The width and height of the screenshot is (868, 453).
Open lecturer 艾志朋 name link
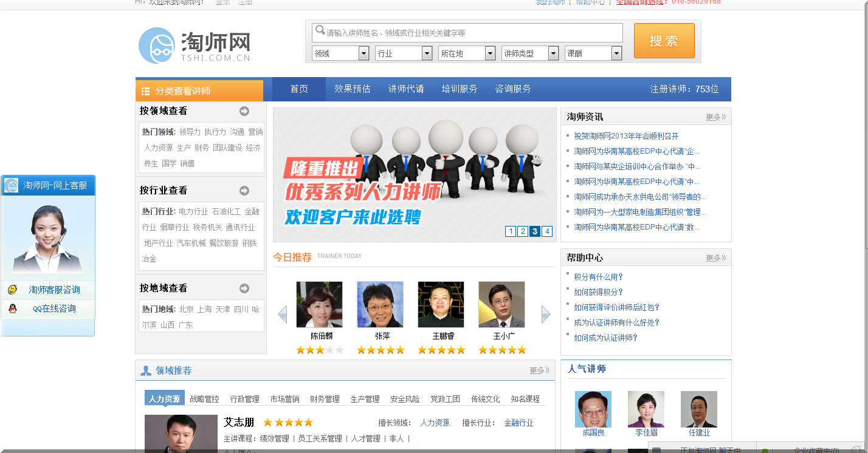point(239,422)
